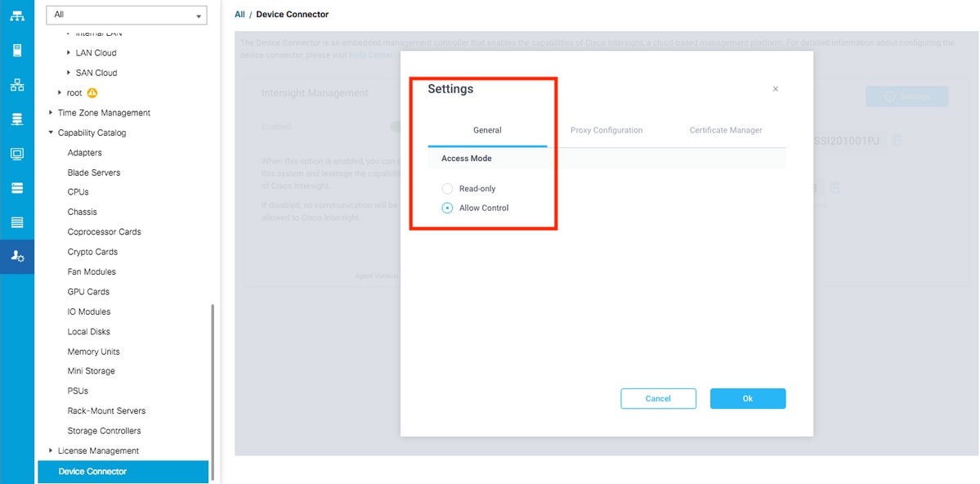The image size is (980, 484).
Task: Click the Capability Catalog label
Action: click(x=92, y=132)
